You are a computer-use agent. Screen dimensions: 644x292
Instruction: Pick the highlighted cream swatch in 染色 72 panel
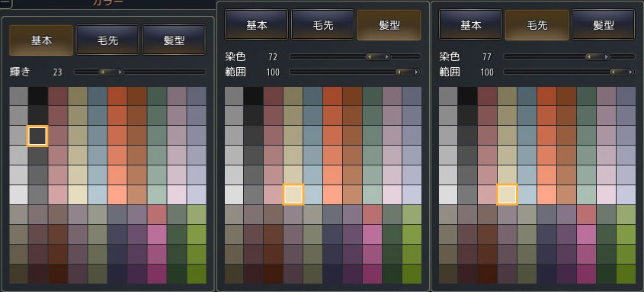click(x=293, y=194)
